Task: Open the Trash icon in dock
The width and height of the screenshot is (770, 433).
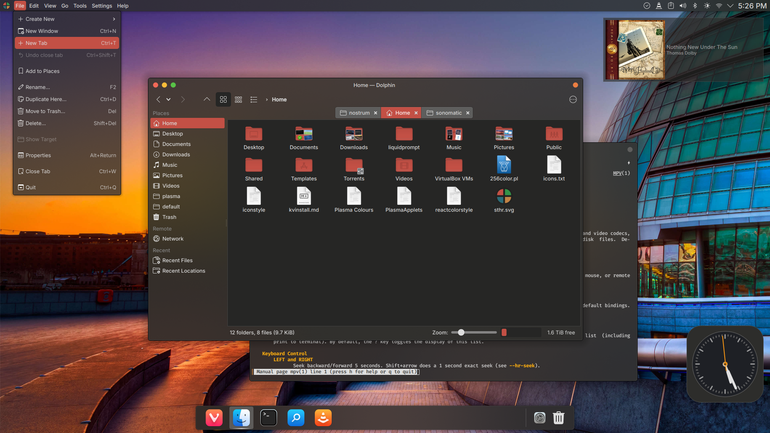Action: [x=558, y=418]
